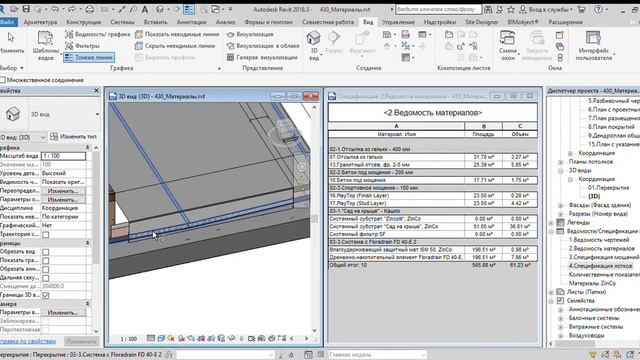Expand the Фасады (Фасад здания) node
Screen dimensions: 640x360
click(561, 205)
